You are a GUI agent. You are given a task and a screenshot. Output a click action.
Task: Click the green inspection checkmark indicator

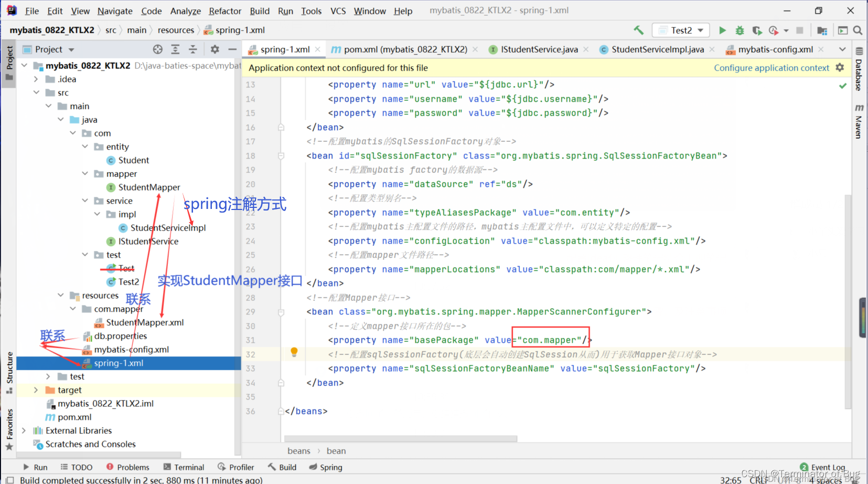[x=843, y=85]
